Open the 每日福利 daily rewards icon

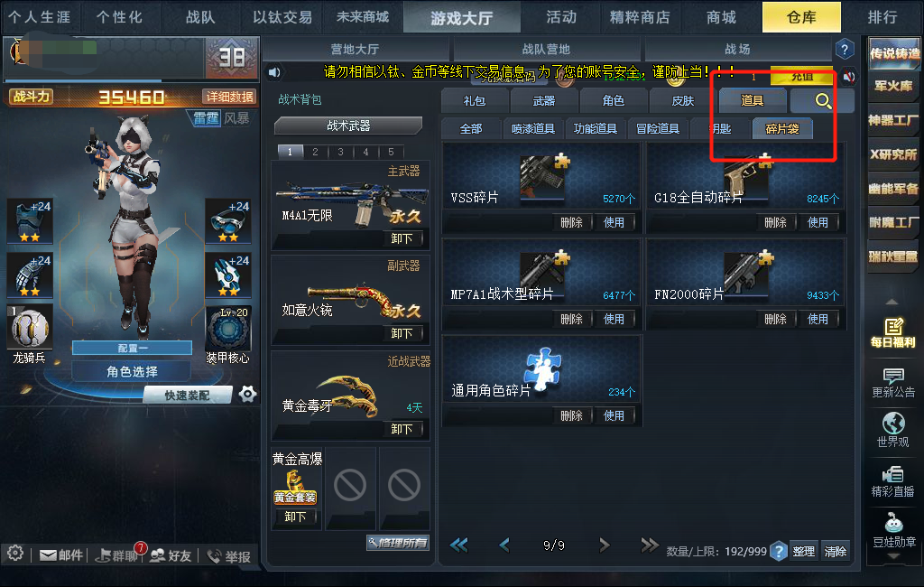[x=892, y=332]
